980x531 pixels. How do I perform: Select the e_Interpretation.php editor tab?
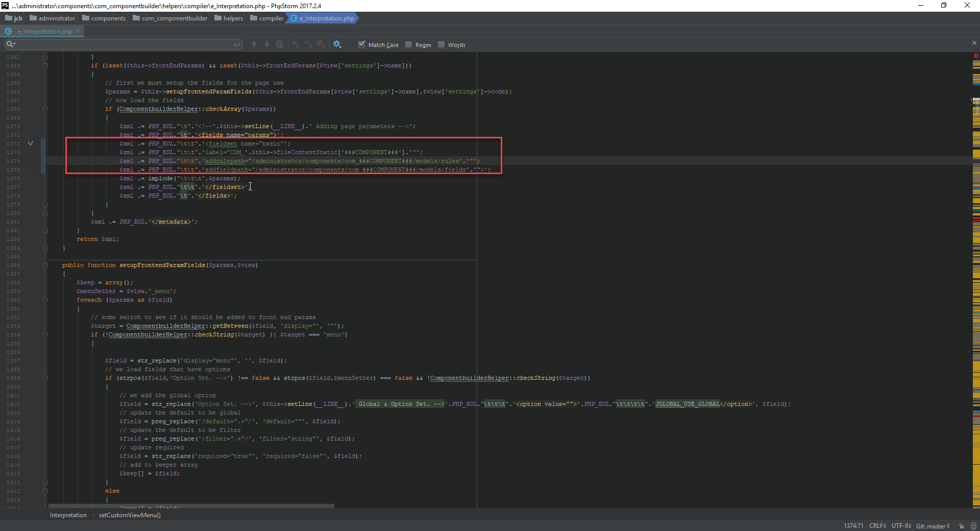coord(42,31)
